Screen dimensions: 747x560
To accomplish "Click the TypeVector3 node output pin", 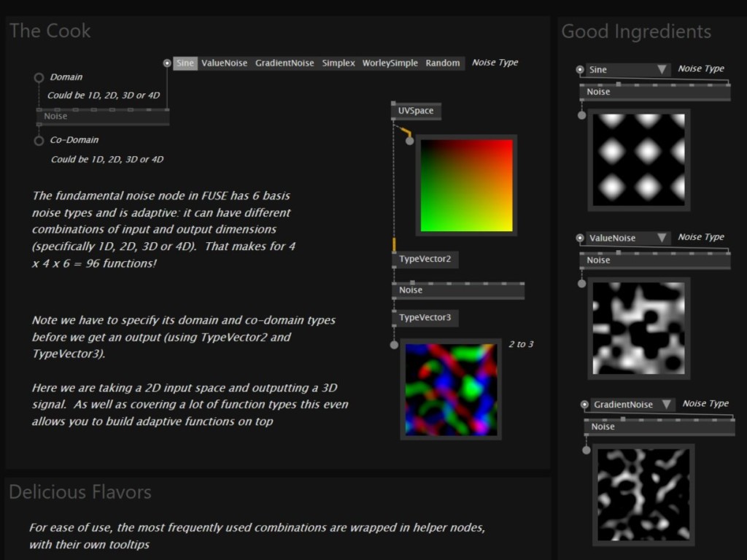I will click(x=394, y=344).
